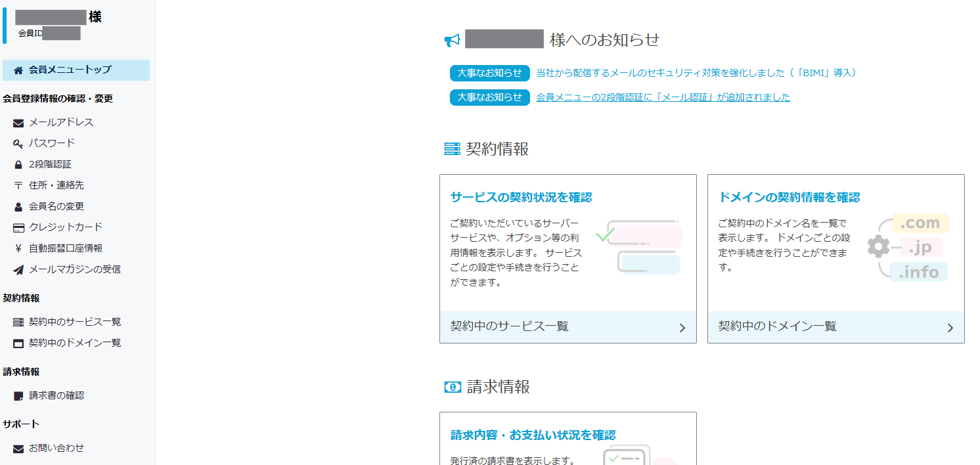The width and height of the screenshot is (980, 465).
Task: Click the サービスの契約状況を確認 heading
Action: [521, 197]
